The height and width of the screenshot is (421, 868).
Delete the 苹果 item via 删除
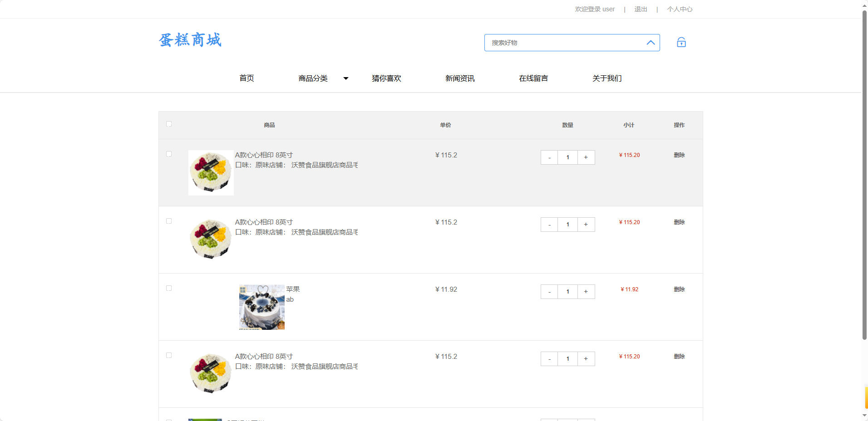(x=679, y=289)
